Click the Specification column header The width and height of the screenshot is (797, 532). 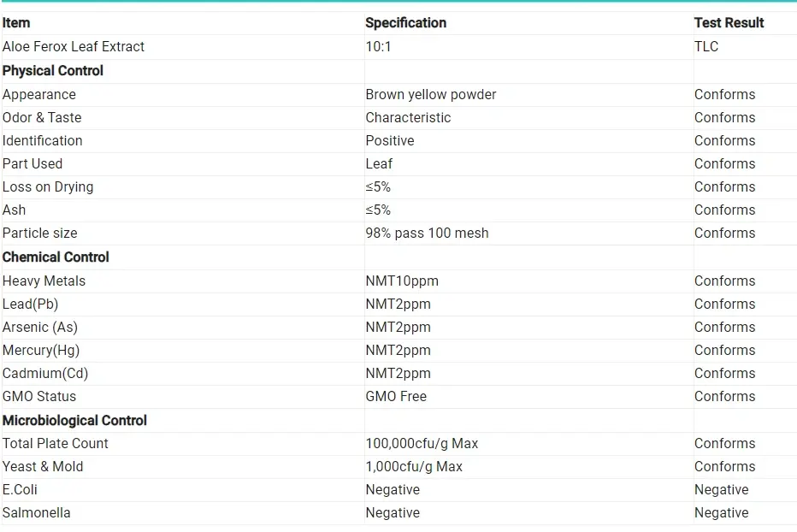pos(405,23)
